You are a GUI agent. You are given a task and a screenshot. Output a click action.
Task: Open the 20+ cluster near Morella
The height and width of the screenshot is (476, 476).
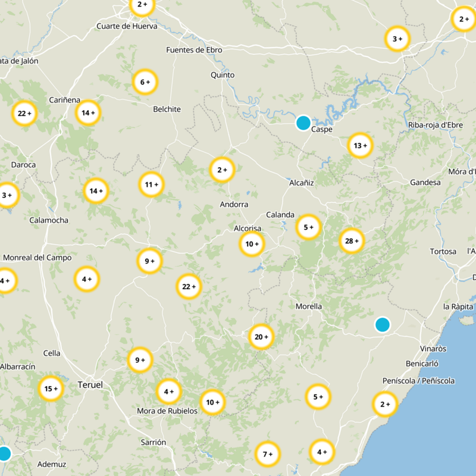point(261,337)
